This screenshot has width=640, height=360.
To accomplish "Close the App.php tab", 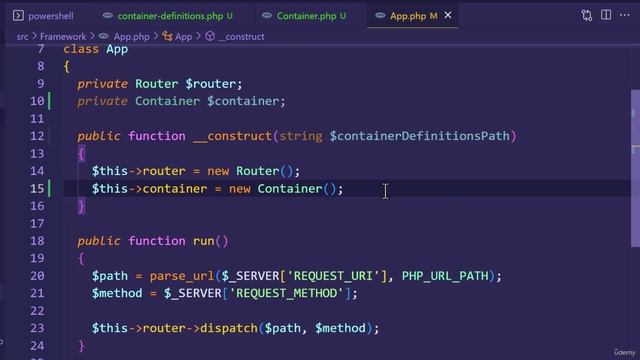I will 448,15.
